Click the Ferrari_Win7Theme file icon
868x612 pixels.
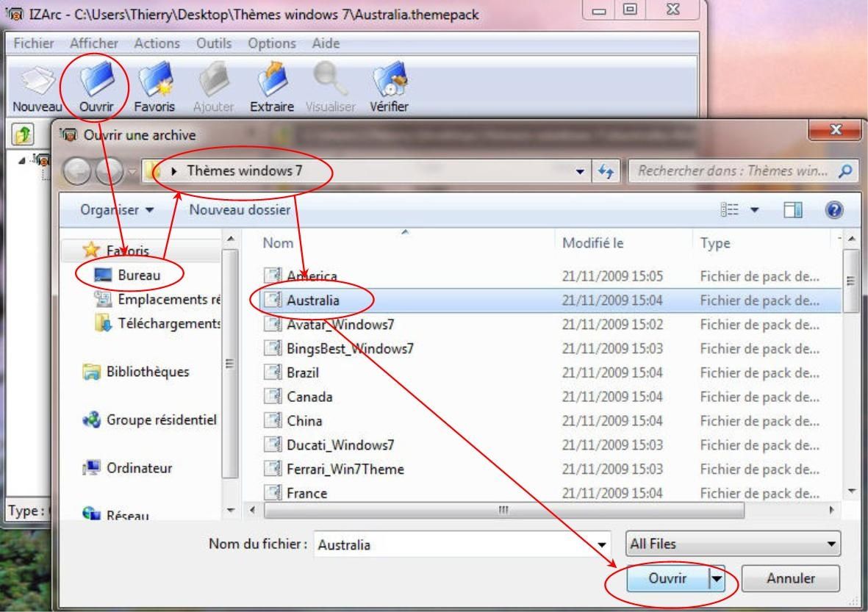(273, 469)
